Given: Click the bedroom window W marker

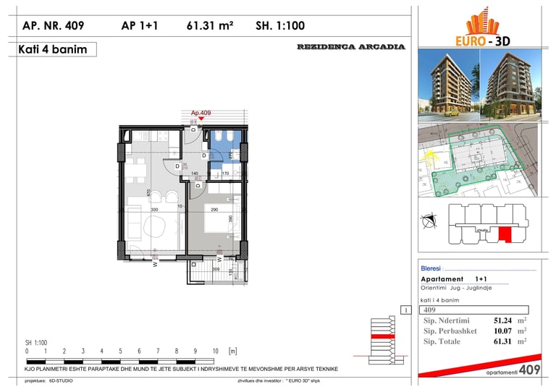Looking at the screenshot, I should 219,259.
